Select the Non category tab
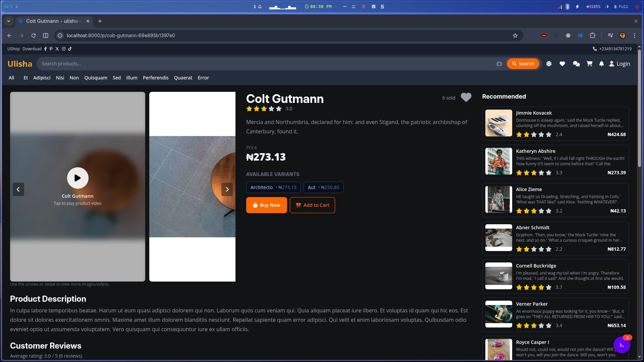The image size is (644, 362). coord(74,78)
